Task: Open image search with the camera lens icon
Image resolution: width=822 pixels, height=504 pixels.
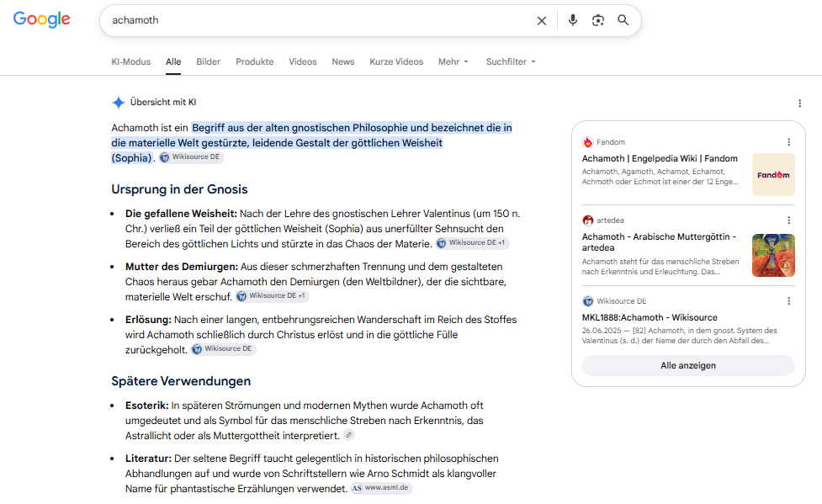Action: pyautogui.click(x=597, y=20)
